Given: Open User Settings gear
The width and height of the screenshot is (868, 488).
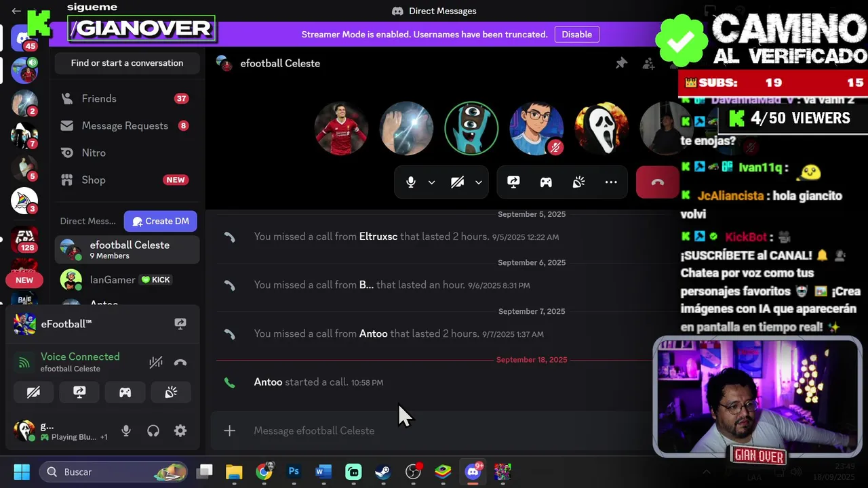Looking at the screenshot, I should pos(180,430).
